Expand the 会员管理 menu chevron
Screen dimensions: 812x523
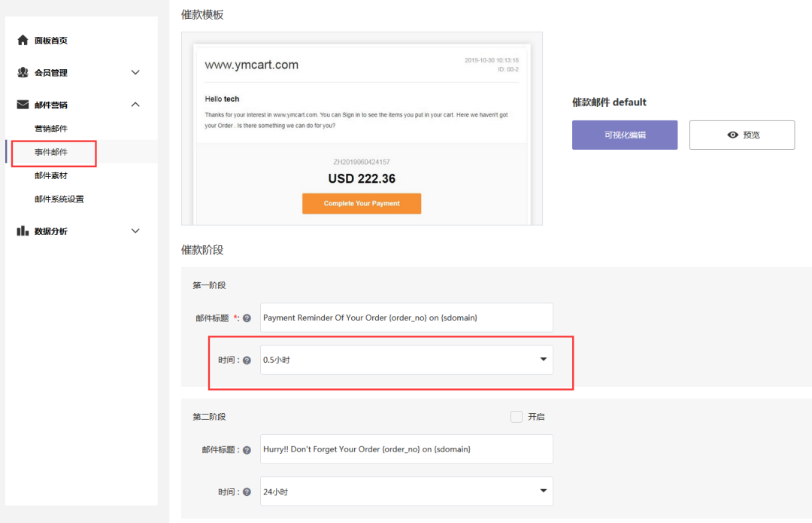pyautogui.click(x=135, y=73)
